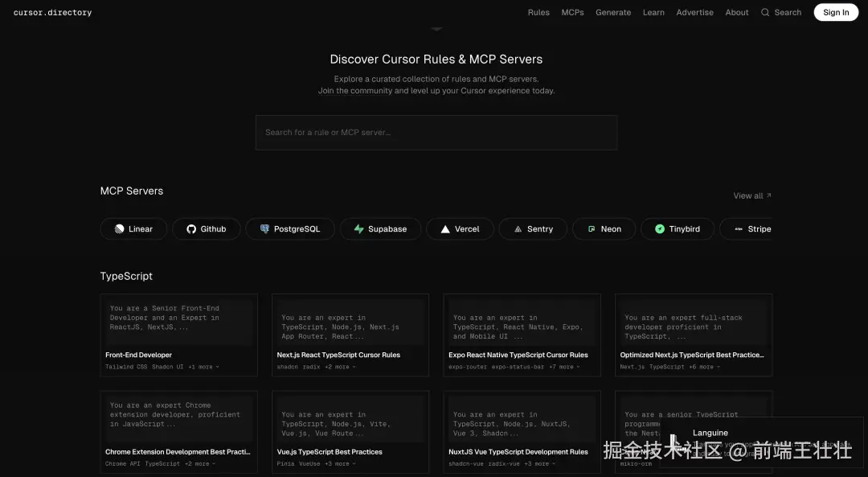Click the Tinybird green icon
Viewport: 868px width, 477px height.
click(x=659, y=228)
